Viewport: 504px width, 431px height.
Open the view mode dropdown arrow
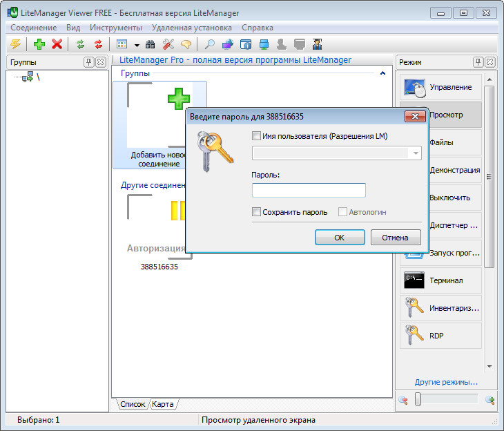click(137, 46)
